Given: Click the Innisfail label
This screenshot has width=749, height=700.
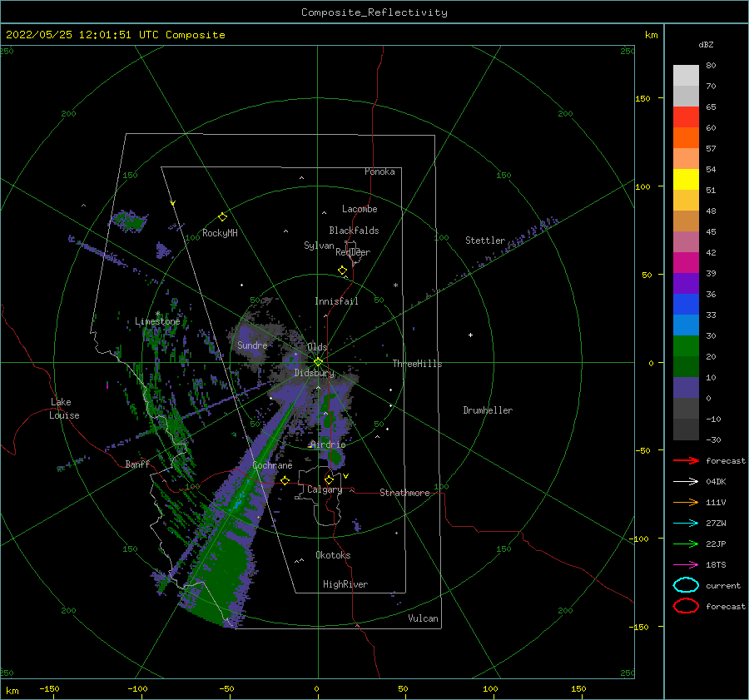Looking at the screenshot, I should coord(336,301).
